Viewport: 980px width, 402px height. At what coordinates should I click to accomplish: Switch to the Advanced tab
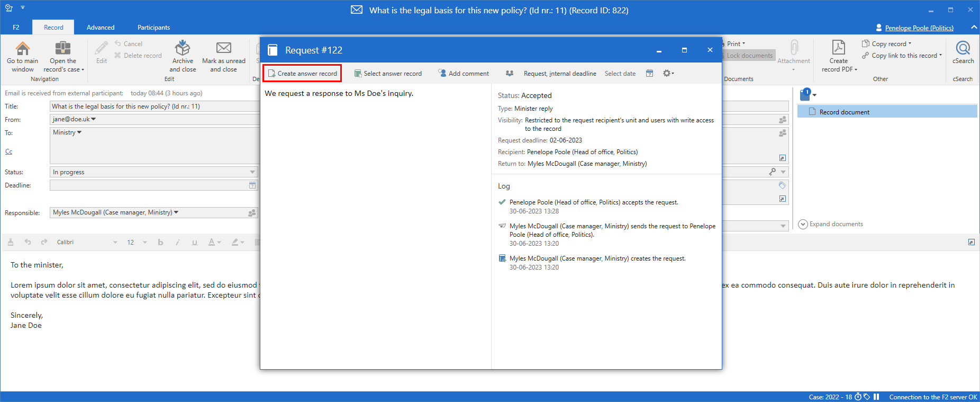[101, 28]
